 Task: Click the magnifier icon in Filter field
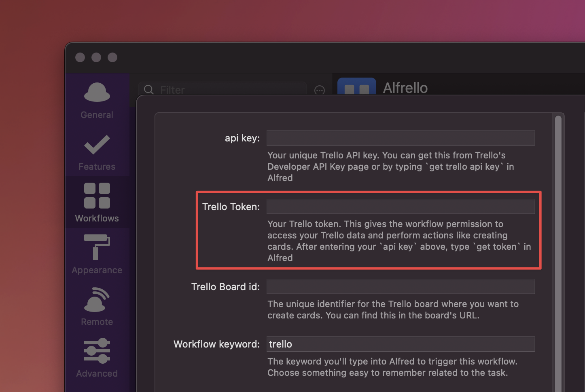pyautogui.click(x=149, y=90)
